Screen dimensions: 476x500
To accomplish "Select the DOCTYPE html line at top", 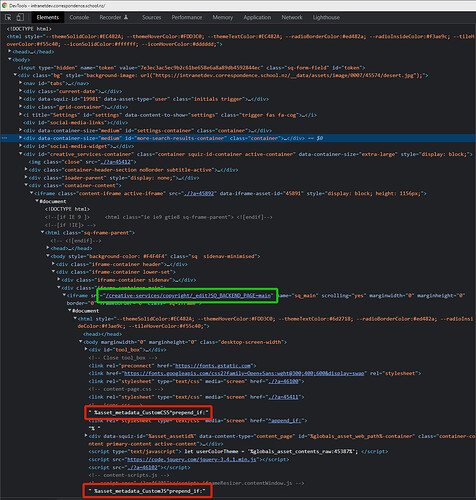I will tap(29, 29).
